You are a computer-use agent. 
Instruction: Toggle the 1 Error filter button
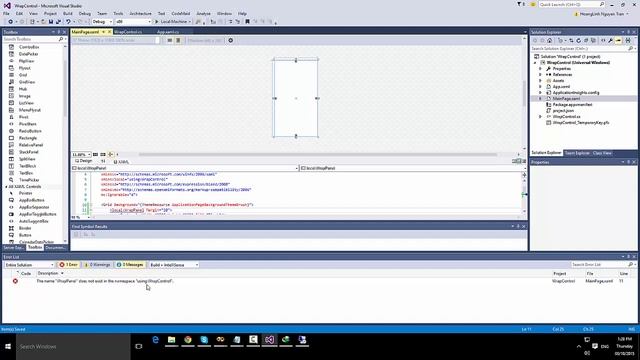point(69,265)
